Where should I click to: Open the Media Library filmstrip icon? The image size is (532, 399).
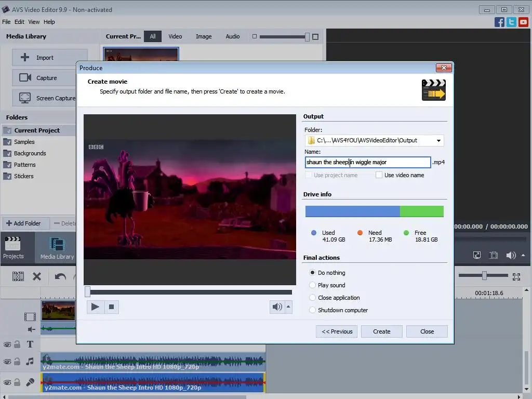click(57, 244)
